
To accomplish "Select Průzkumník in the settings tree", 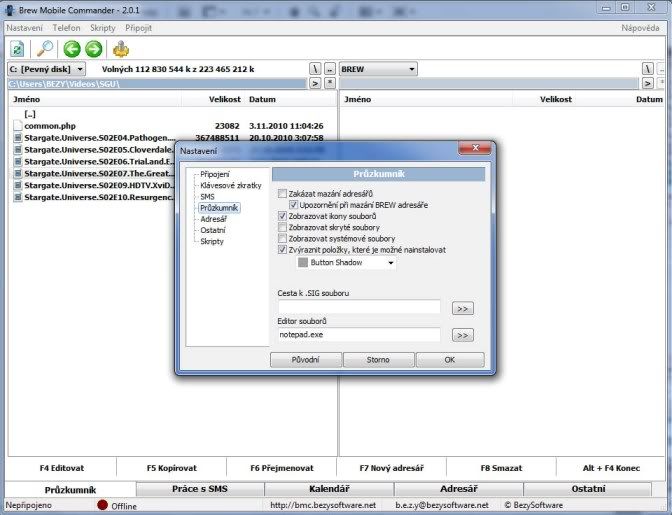I will coord(219,208).
